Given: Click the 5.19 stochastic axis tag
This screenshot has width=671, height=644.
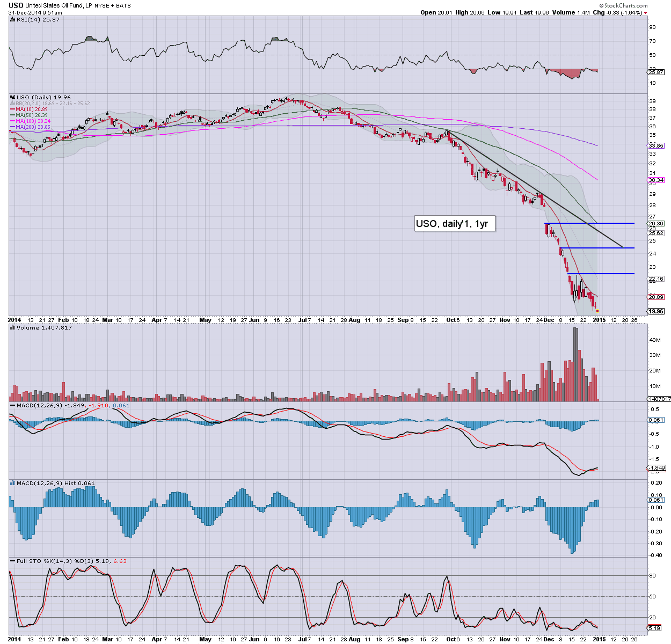Looking at the screenshot, I should tap(654, 628).
